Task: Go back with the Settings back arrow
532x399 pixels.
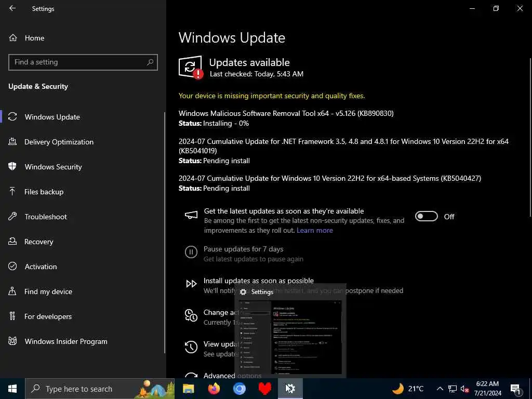Action: click(12, 8)
